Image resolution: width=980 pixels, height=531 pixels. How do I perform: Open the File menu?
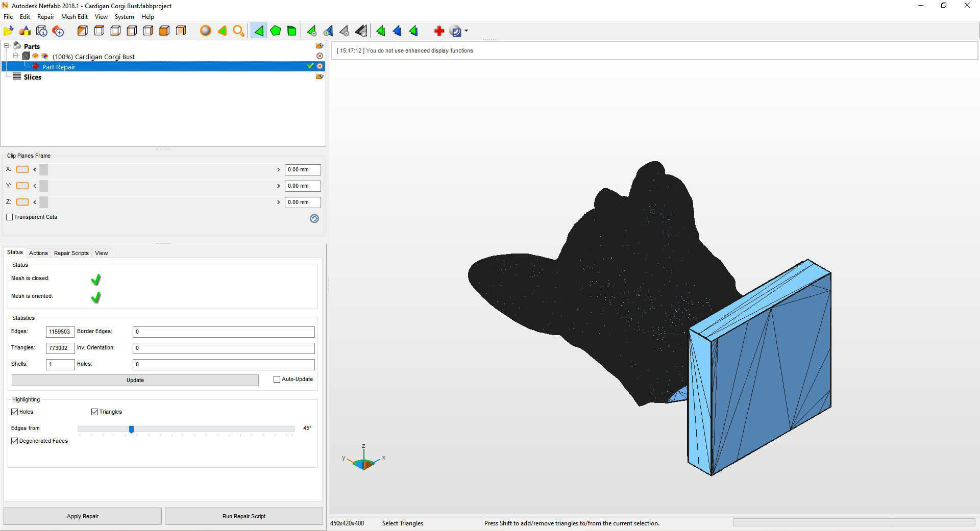(8, 17)
